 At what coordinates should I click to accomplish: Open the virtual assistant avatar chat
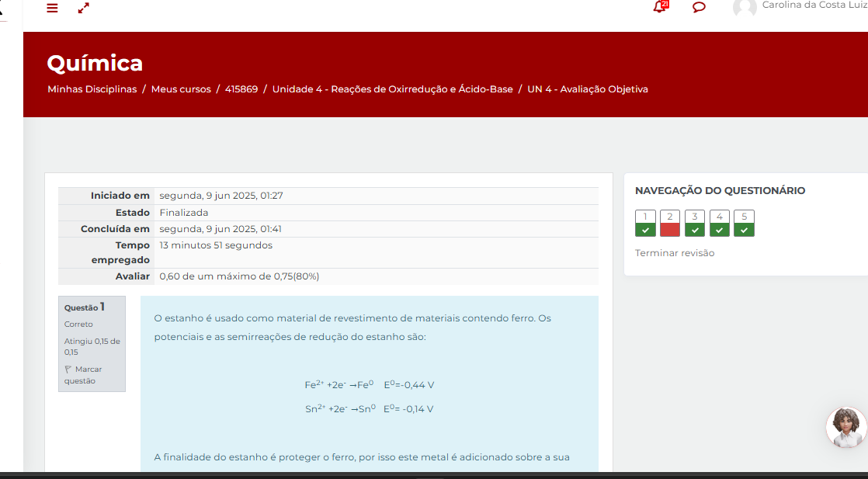pos(846,427)
